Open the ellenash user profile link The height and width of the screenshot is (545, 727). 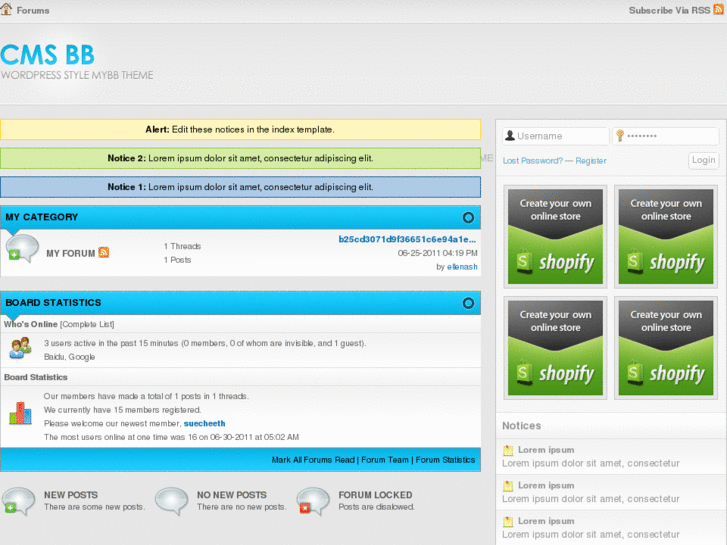coord(462,267)
